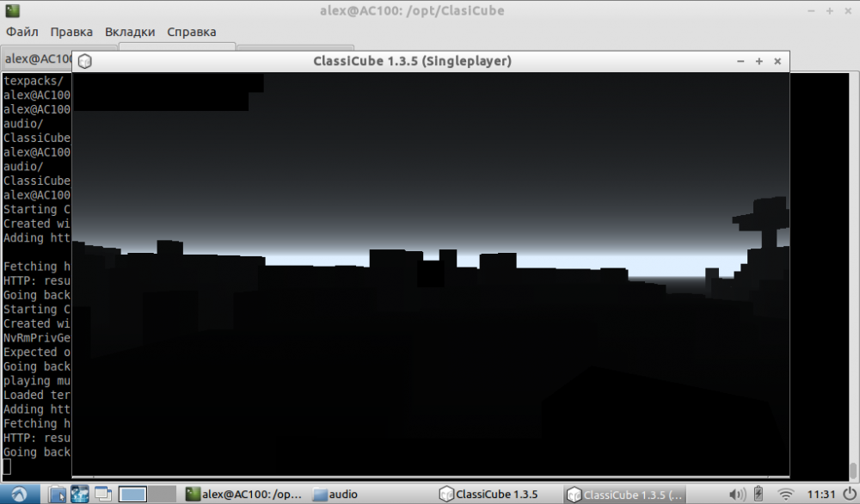This screenshot has height=504, width=860.
Task: Click the battery status tray icon
Action: [759, 495]
